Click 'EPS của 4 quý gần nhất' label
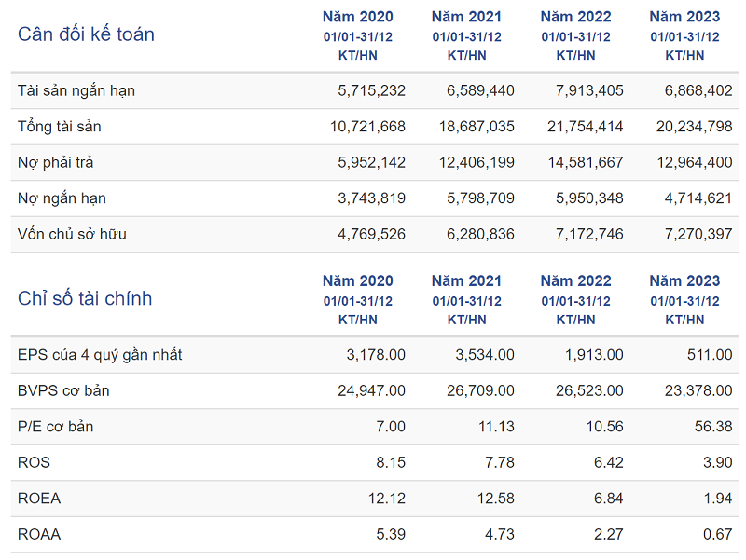 [100, 354]
